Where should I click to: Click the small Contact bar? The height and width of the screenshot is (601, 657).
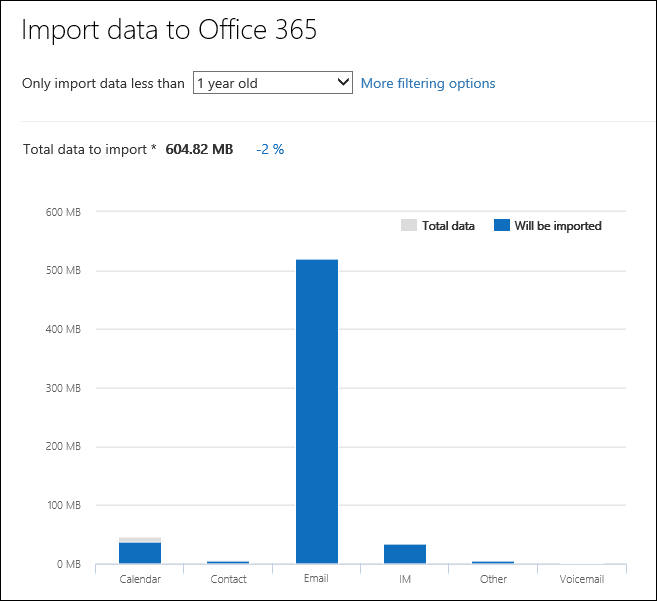[x=228, y=563]
